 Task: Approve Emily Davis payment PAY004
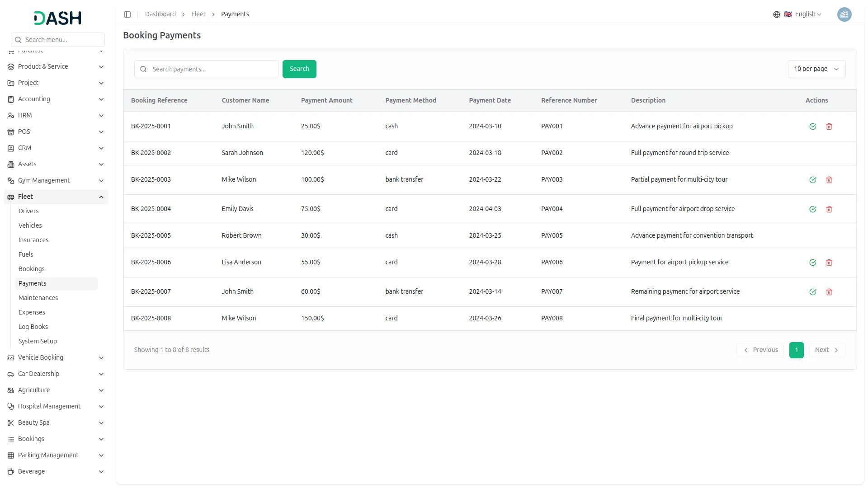click(812, 209)
